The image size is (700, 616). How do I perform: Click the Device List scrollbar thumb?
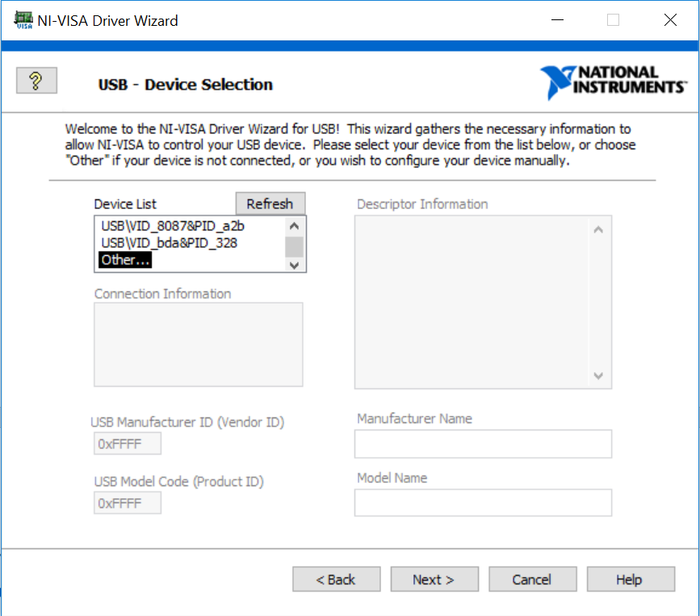point(294,246)
